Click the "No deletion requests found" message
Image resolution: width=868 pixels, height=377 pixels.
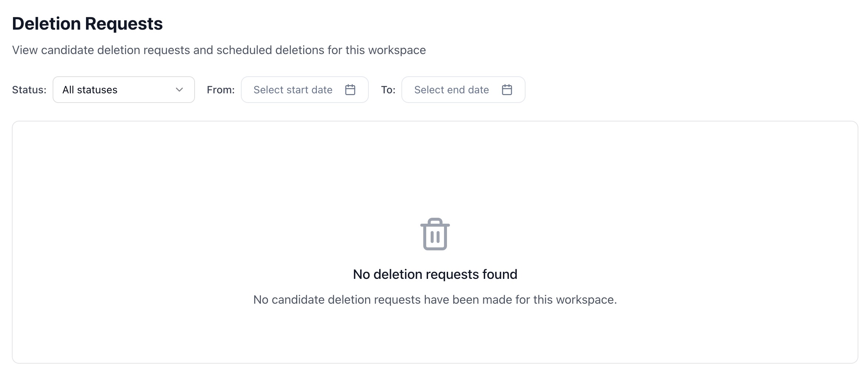435,274
